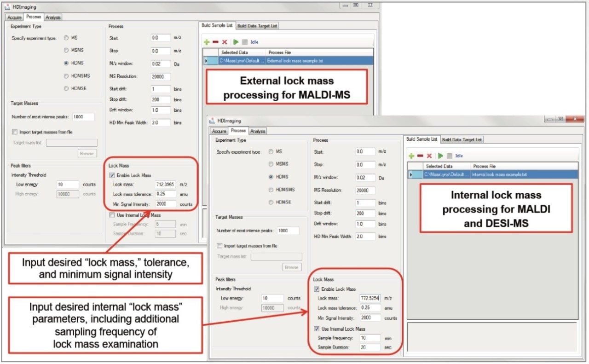Click gray stop icon in back window
This screenshot has height=364, width=589.
245,42
